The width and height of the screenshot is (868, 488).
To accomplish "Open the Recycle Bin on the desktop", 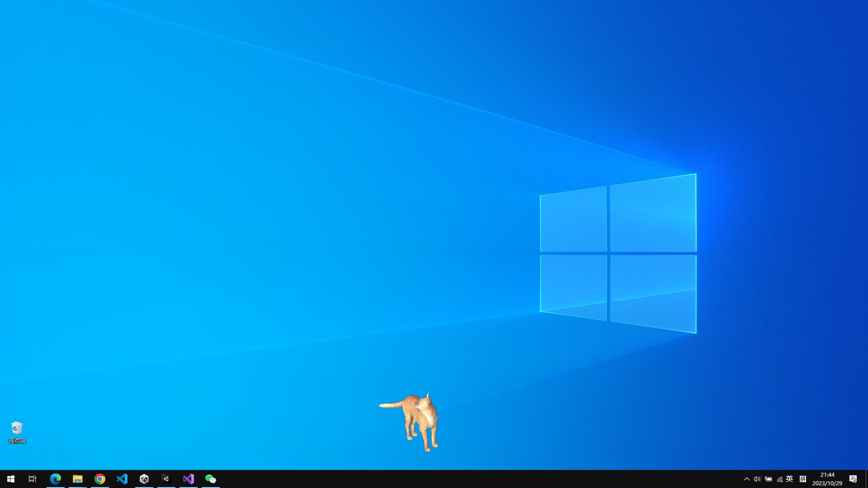I will [x=17, y=427].
